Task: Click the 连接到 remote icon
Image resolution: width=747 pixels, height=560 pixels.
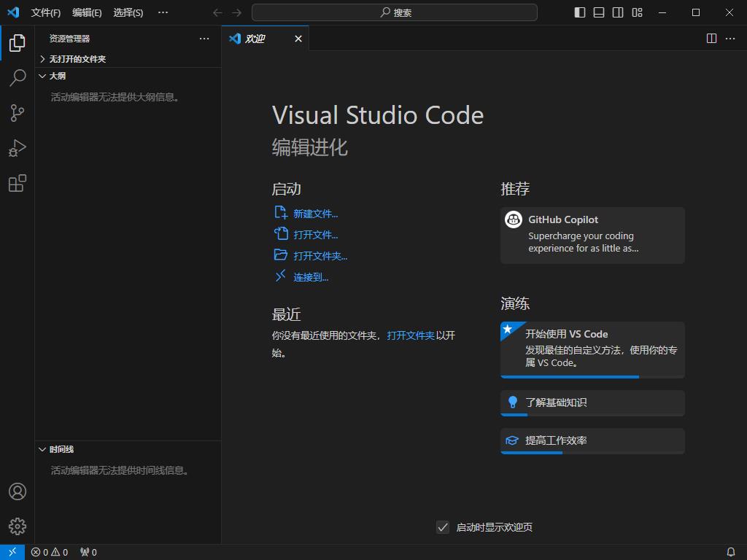Action: point(281,276)
